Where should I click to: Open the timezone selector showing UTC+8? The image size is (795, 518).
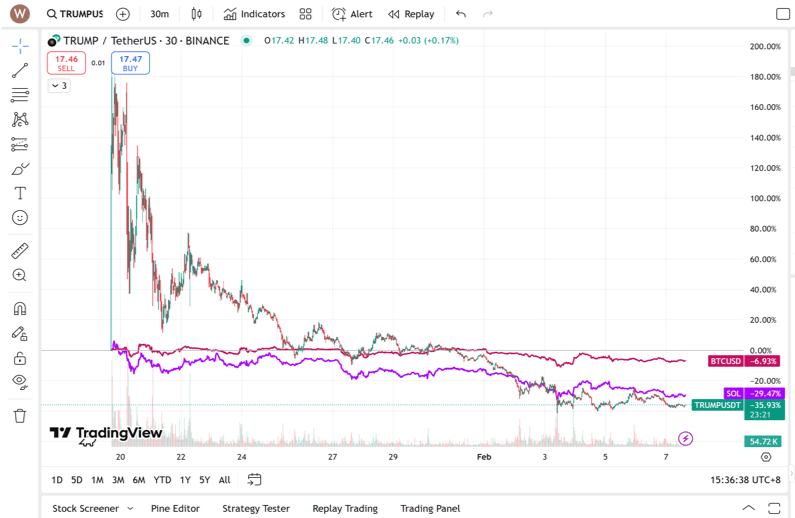[x=745, y=480]
